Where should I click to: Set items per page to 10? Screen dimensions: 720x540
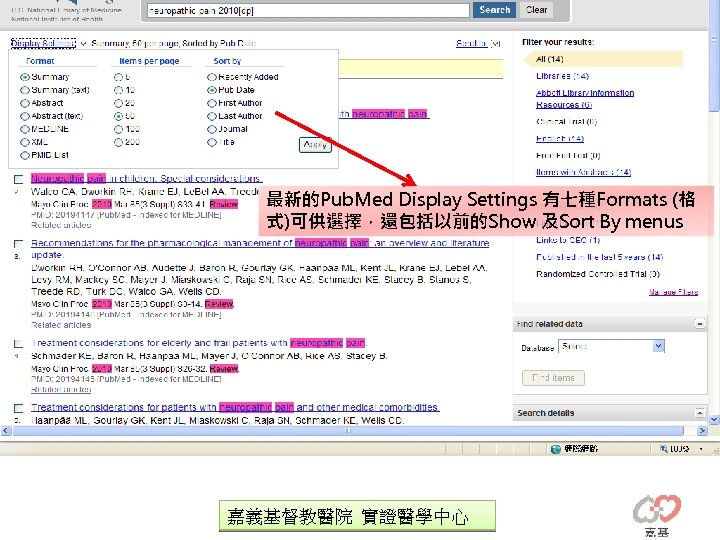118,90
